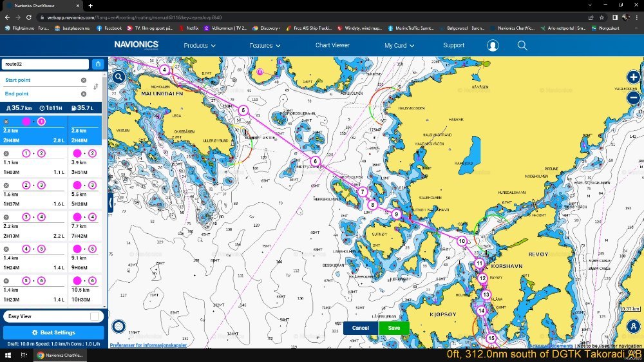
Task: Select waypoint 10 on the map
Action: pos(462,241)
